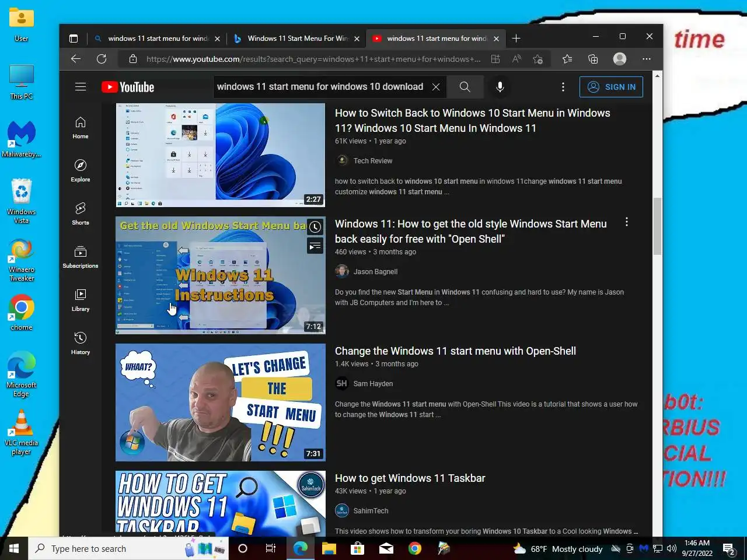Add this page to favorites

[538, 59]
